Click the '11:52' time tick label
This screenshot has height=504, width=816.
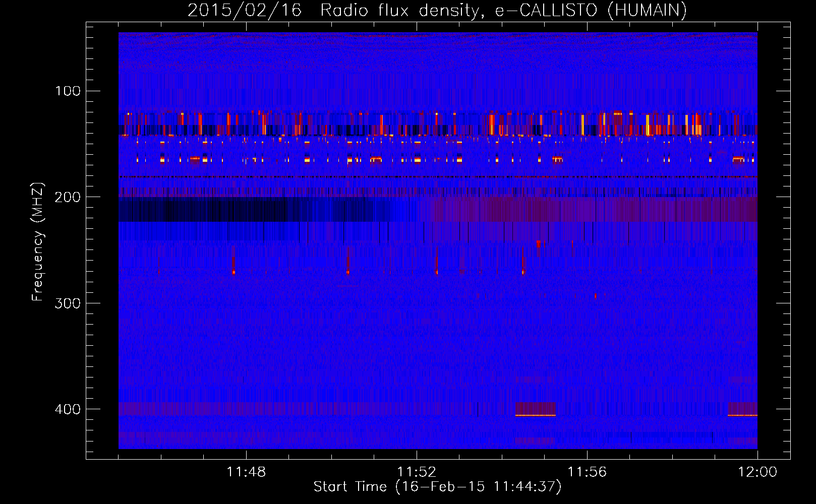click(x=417, y=472)
